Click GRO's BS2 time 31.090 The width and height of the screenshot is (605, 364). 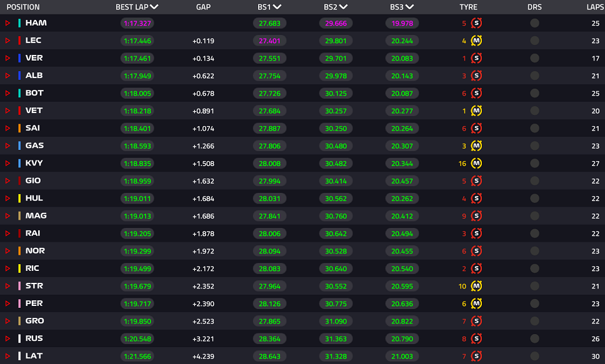click(x=336, y=321)
